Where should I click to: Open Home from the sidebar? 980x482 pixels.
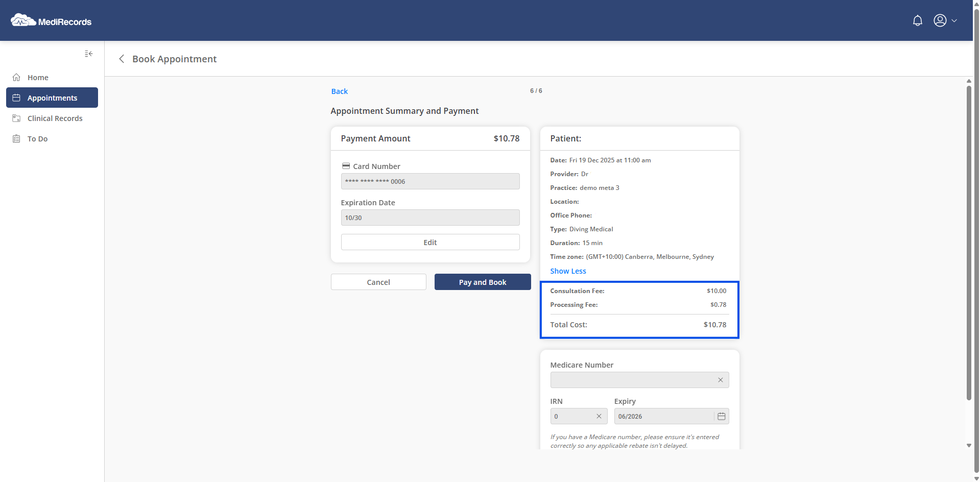pyautogui.click(x=52, y=78)
